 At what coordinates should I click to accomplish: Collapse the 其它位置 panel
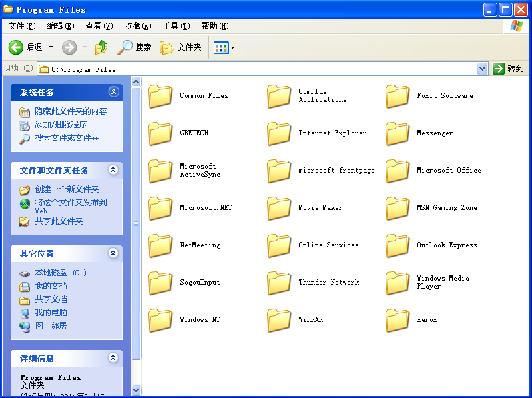(113, 253)
